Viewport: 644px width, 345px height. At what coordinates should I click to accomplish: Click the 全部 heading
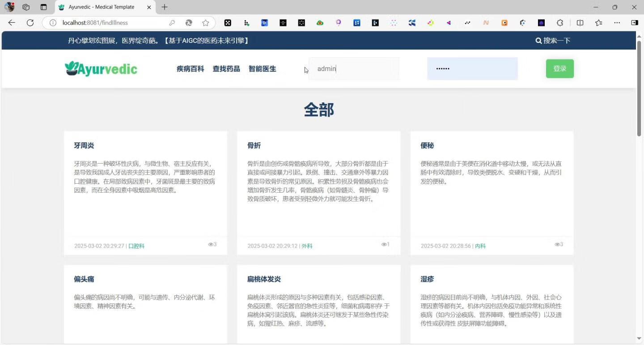(x=319, y=109)
